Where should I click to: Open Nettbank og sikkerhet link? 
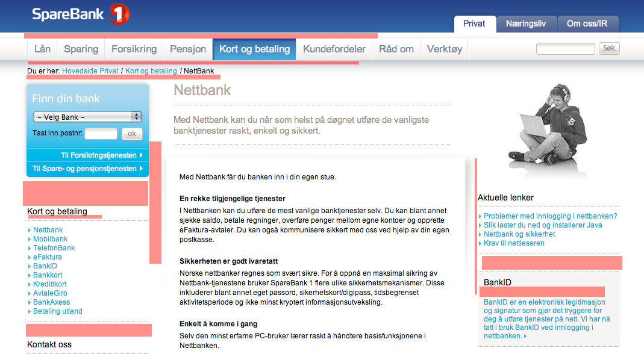point(519,234)
